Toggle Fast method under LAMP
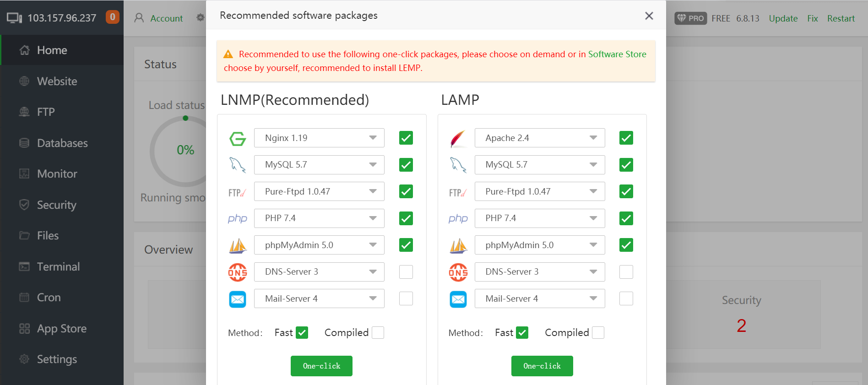Image resolution: width=868 pixels, height=385 pixels. [522, 332]
